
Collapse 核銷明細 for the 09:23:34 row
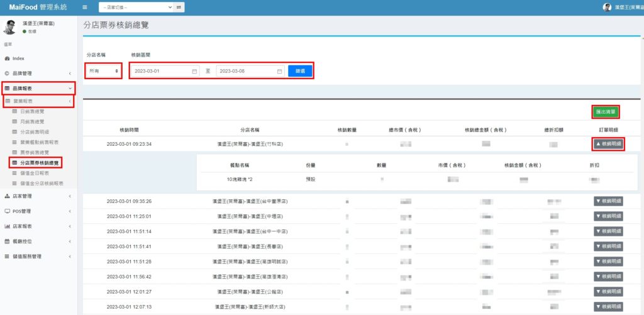coord(608,144)
